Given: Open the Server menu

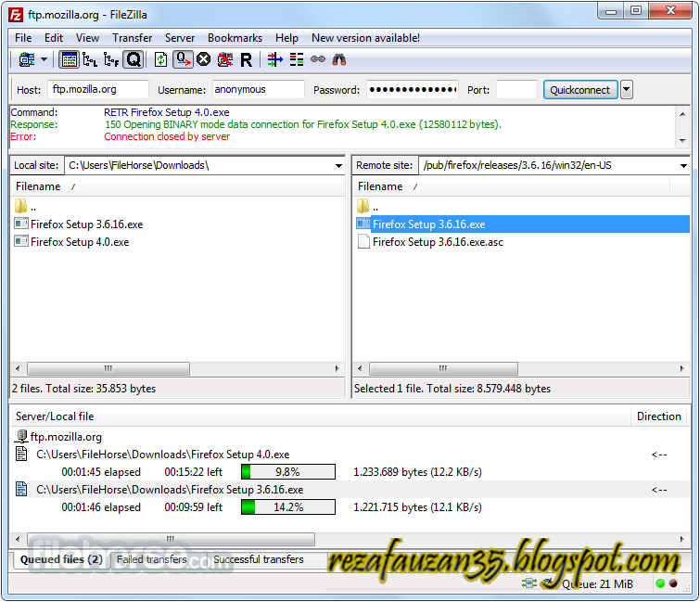Looking at the screenshot, I should click(x=180, y=38).
